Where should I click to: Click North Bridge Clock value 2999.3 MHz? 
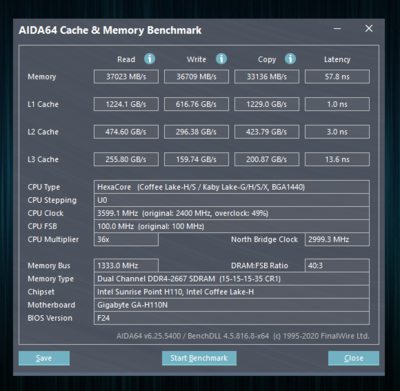pos(337,239)
